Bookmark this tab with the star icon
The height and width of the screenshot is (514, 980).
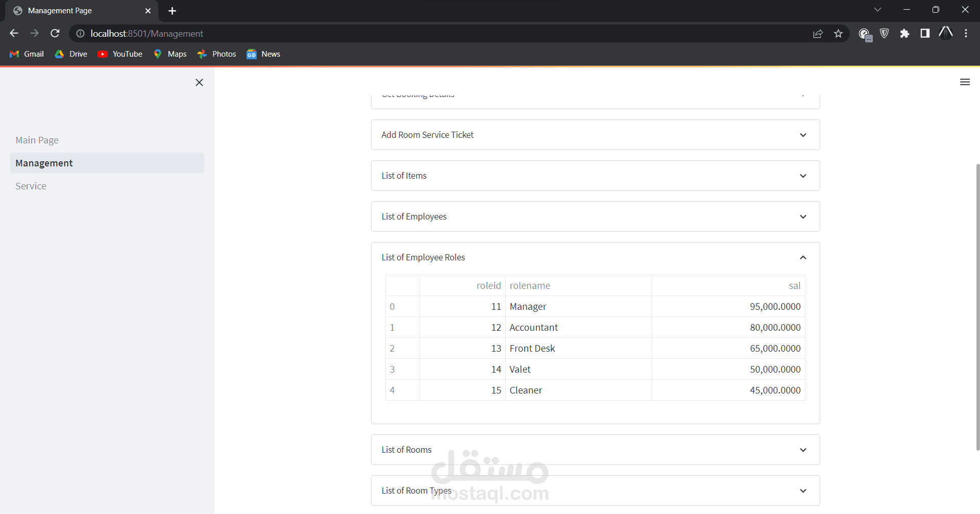(x=838, y=34)
